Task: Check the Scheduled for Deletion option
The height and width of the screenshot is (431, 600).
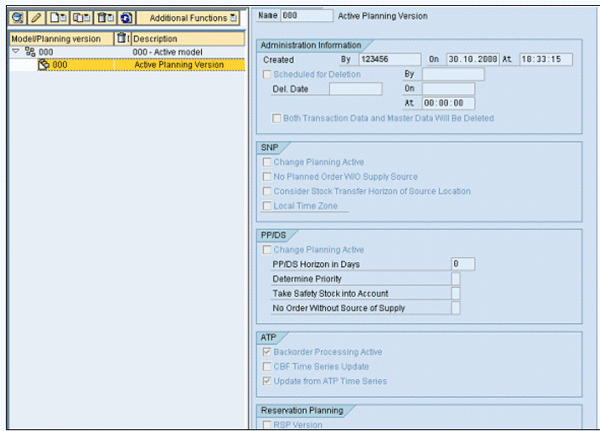Action: (x=265, y=74)
